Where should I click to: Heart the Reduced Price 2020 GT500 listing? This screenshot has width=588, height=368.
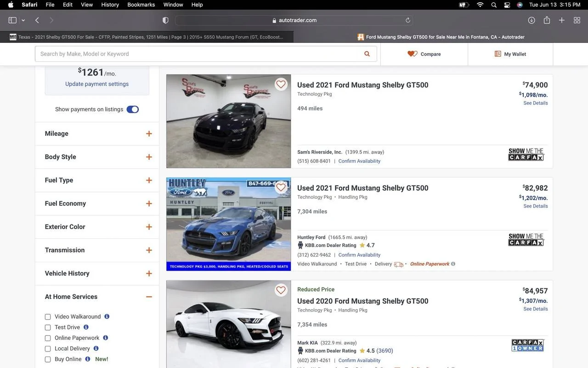[x=281, y=290]
